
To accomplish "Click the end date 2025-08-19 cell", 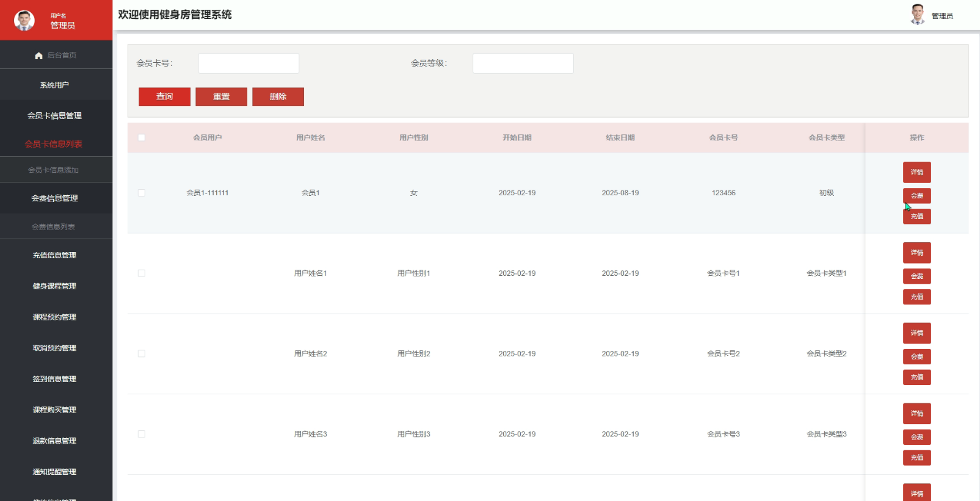I will click(x=620, y=193).
